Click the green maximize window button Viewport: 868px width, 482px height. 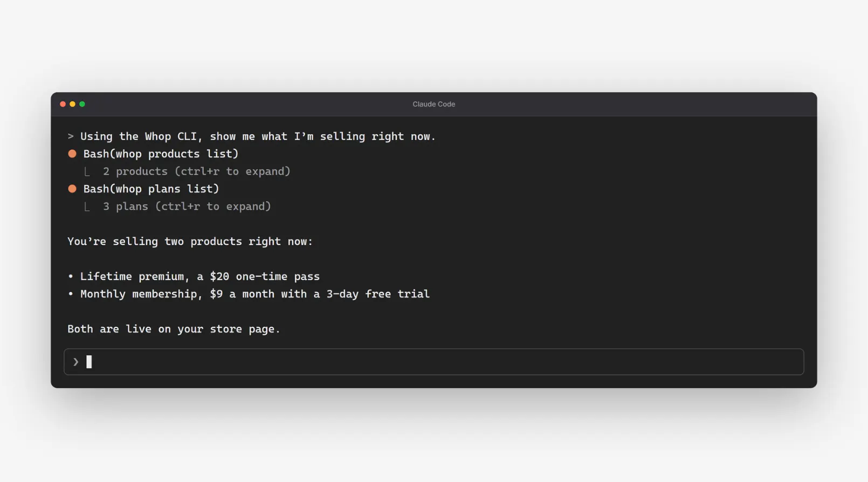[x=82, y=104]
